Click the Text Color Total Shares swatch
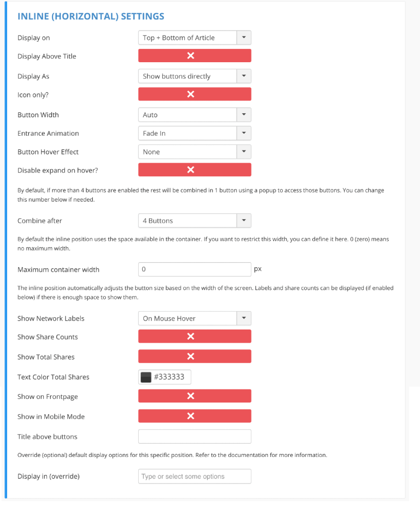The height and width of the screenshot is (510, 420). (146, 377)
